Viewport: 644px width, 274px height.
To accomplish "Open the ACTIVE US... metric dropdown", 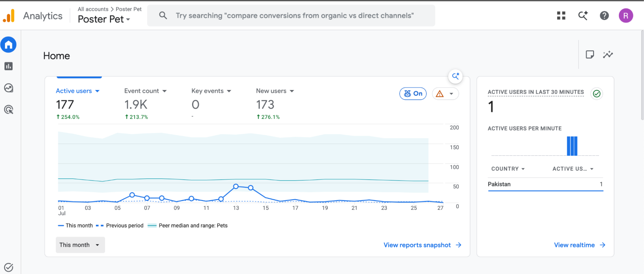I will (573, 169).
